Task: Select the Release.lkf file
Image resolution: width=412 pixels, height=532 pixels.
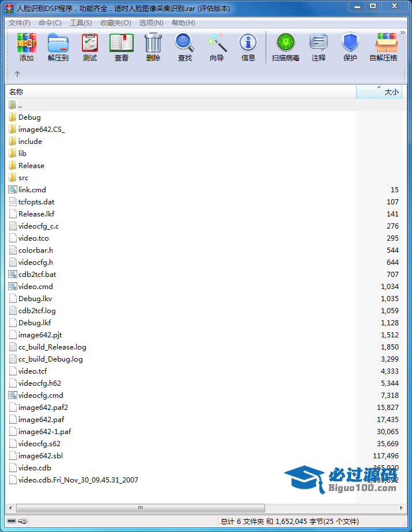Action: click(x=206, y=214)
